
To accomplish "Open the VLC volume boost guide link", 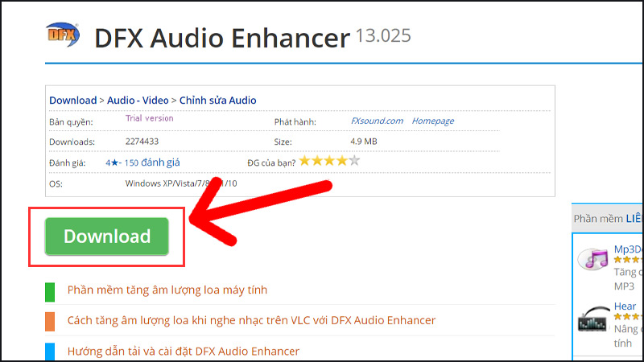I will pos(251,320).
